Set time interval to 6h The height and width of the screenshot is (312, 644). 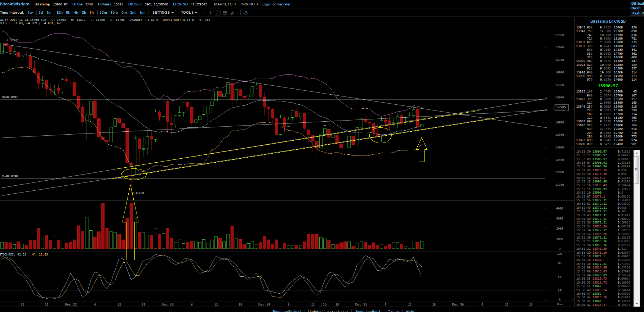[x=68, y=13]
